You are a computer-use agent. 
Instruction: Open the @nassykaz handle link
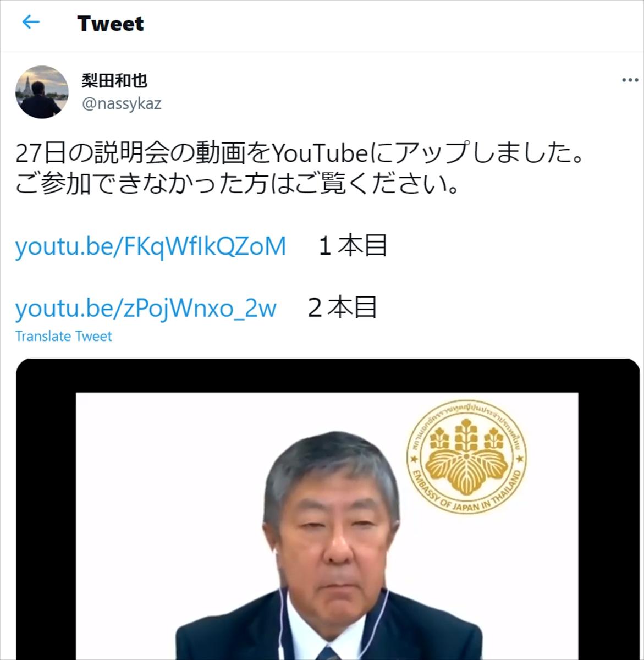coord(122,103)
